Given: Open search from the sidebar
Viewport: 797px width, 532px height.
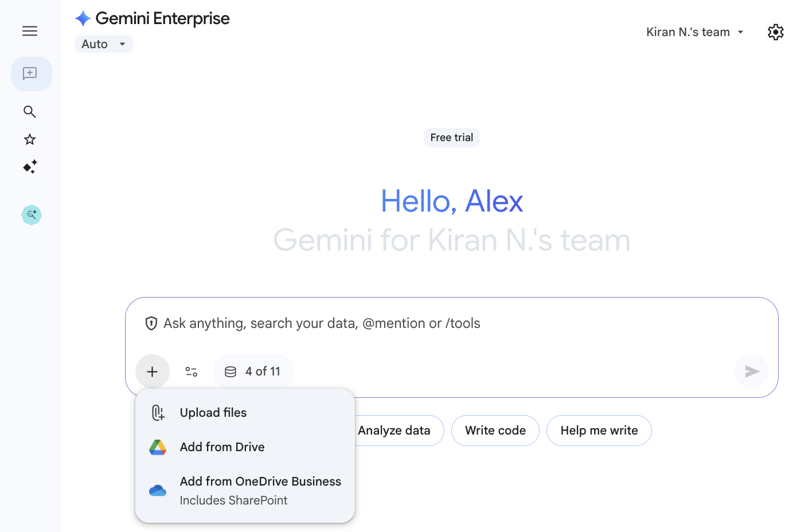Looking at the screenshot, I should pos(30,112).
